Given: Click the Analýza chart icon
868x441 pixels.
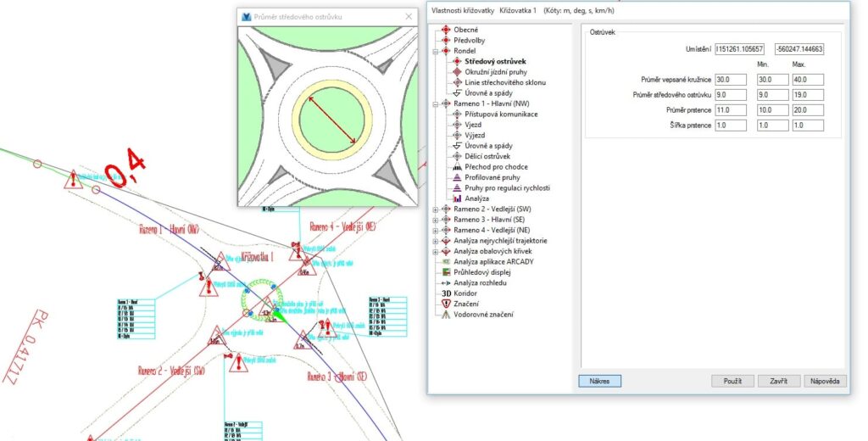Looking at the screenshot, I should 457,198.
